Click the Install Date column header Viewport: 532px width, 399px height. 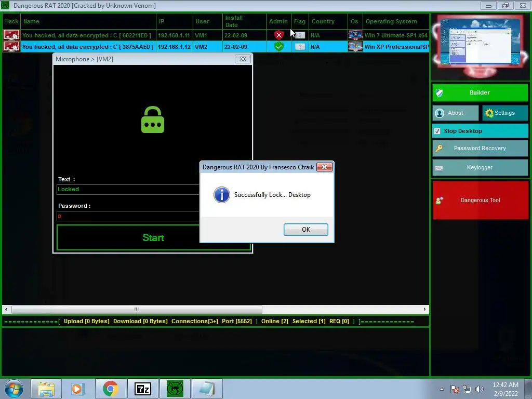click(x=244, y=21)
